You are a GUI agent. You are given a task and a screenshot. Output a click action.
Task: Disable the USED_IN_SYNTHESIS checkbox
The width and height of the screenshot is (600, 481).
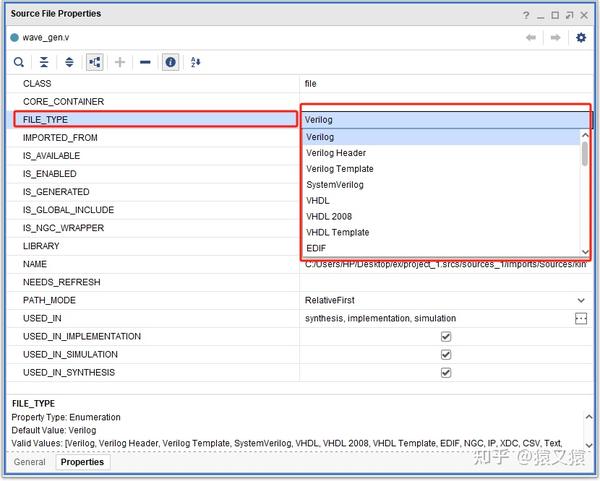pyautogui.click(x=446, y=373)
